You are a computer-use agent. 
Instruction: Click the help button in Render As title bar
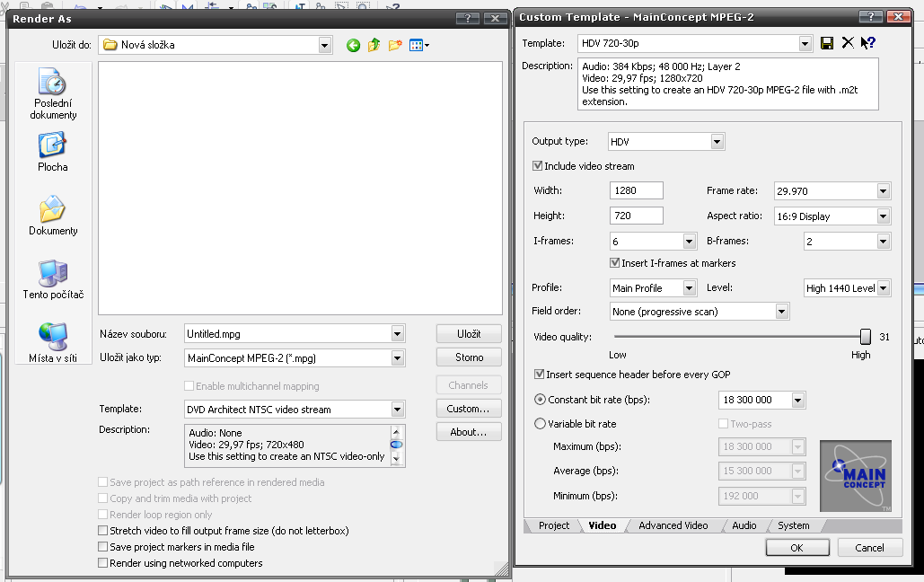(468, 18)
